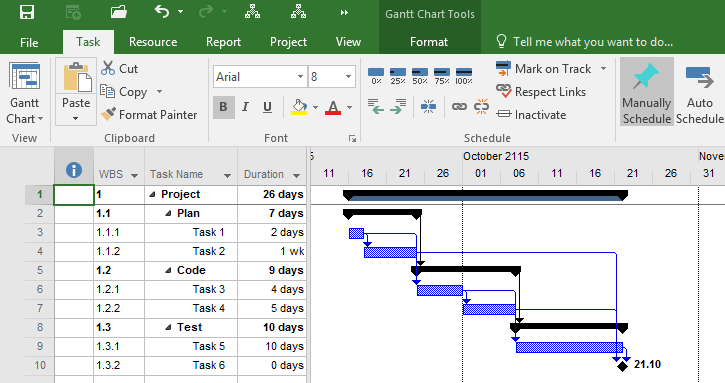Toggle Italic formatting
Viewport: 725px width, 383px height.
[246, 107]
